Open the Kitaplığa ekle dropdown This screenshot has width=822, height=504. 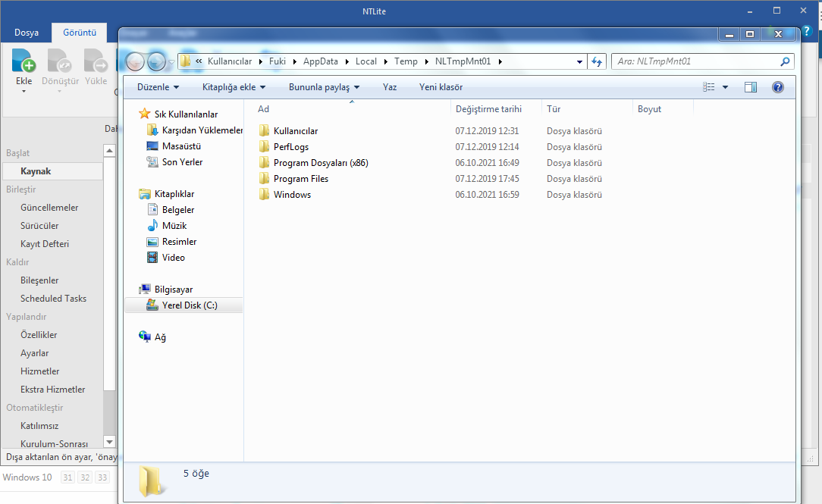click(x=234, y=87)
